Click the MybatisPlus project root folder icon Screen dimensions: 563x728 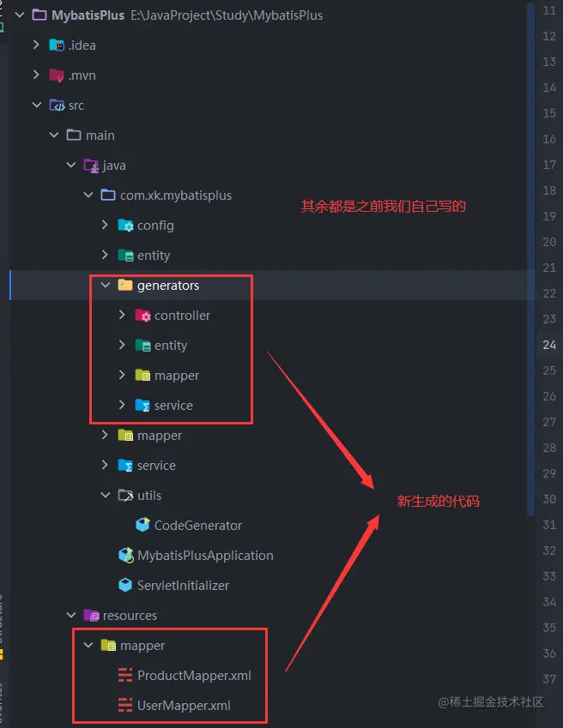click(39, 15)
